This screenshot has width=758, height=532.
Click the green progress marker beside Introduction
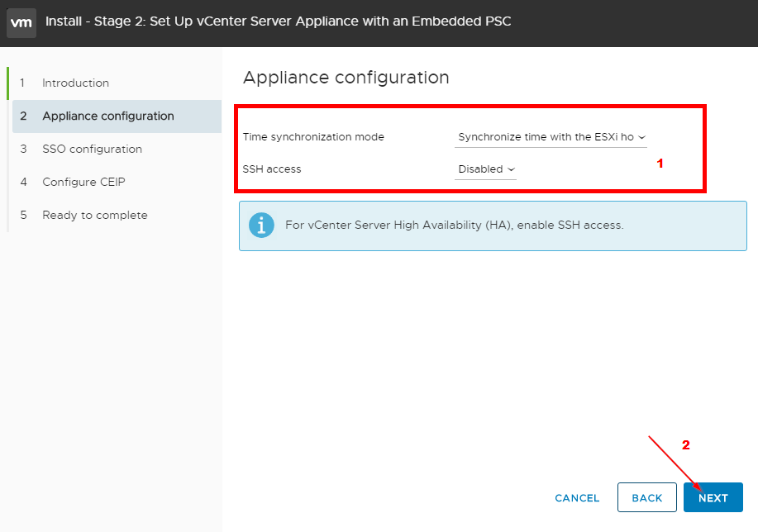[x=7, y=83]
